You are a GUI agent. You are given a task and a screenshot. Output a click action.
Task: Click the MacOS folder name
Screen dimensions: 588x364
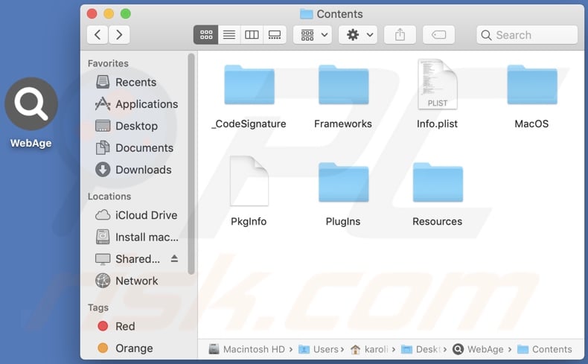[531, 124]
